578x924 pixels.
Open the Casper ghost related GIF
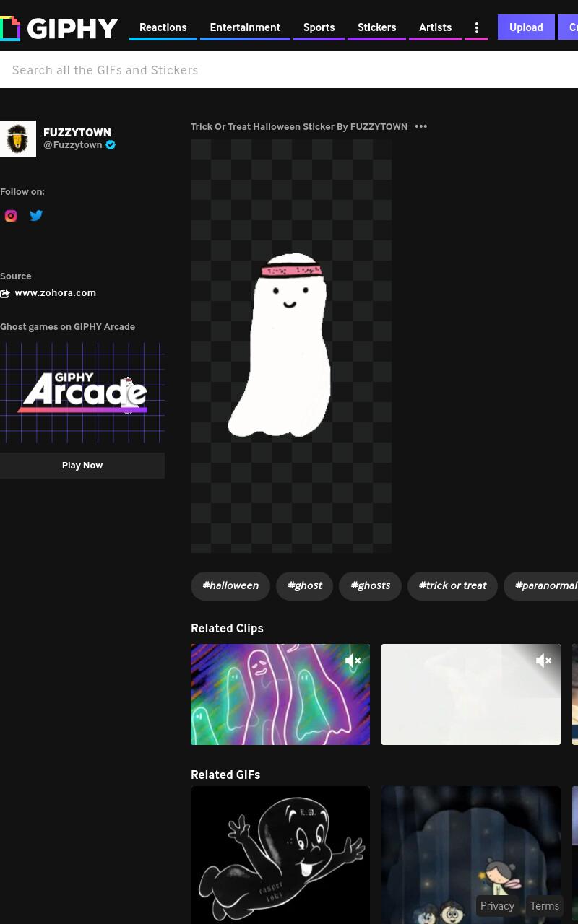click(280, 855)
